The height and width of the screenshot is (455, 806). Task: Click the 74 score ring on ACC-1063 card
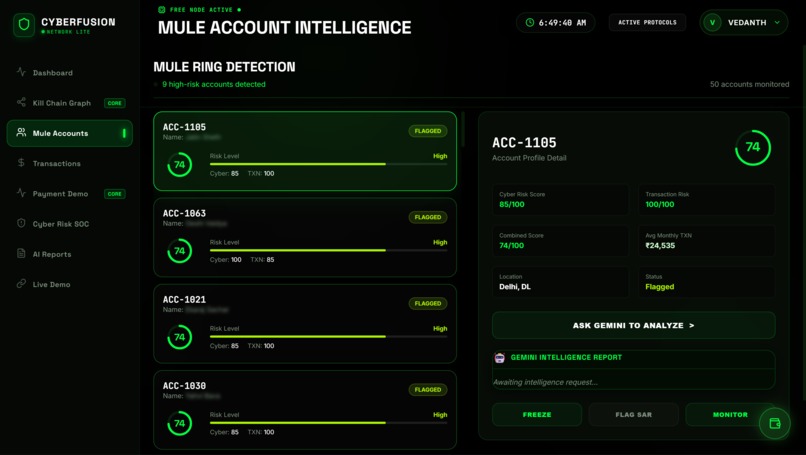click(x=179, y=251)
